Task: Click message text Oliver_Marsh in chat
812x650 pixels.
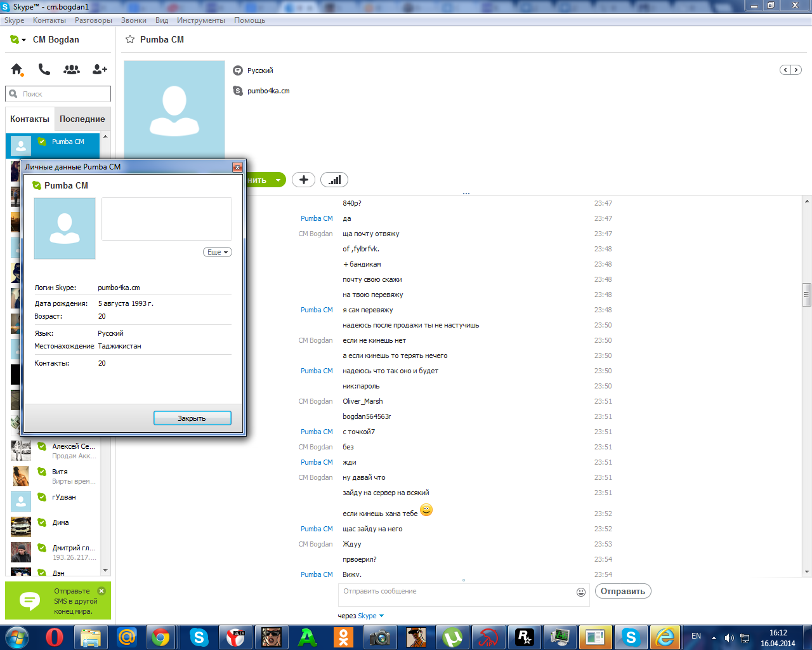Action: click(363, 401)
